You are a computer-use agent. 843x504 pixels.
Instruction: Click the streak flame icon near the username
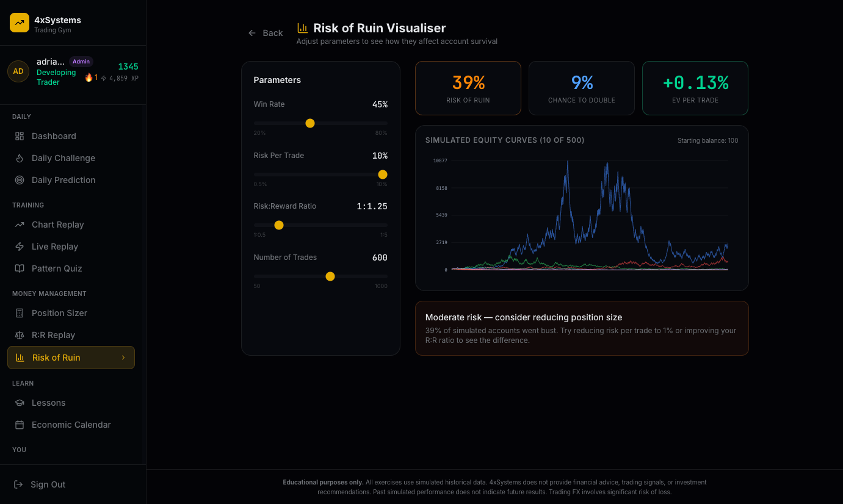point(89,77)
